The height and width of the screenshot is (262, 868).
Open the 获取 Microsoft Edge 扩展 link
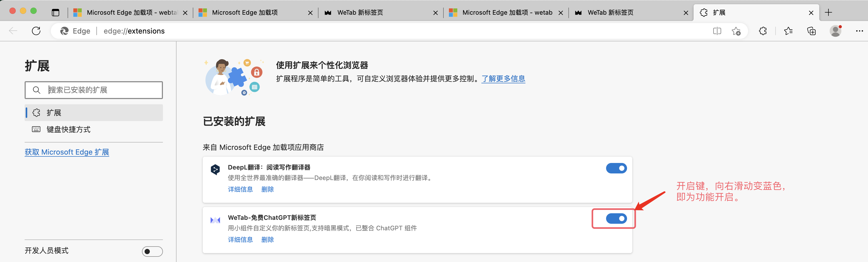(67, 152)
